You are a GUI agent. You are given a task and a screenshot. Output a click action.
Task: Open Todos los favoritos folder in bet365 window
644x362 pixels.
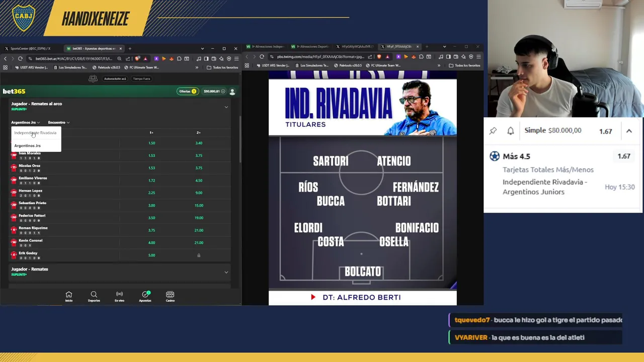tap(222, 67)
